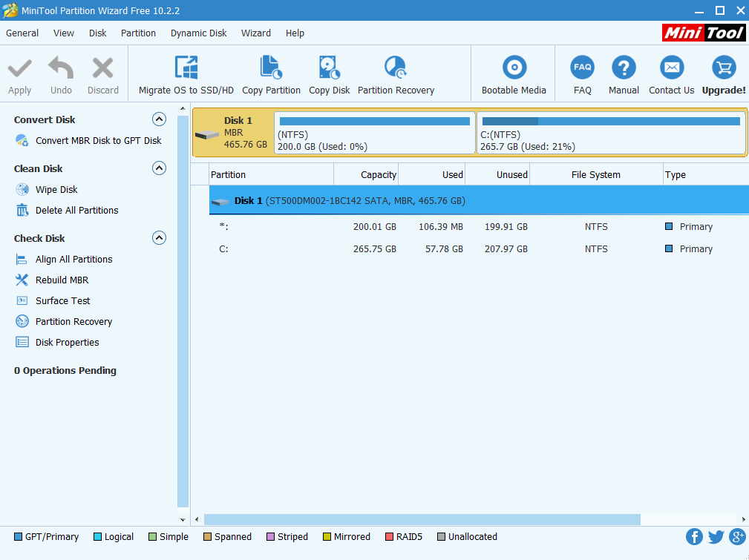Click the horizontal scrollbar right arrow

point(743,519)
